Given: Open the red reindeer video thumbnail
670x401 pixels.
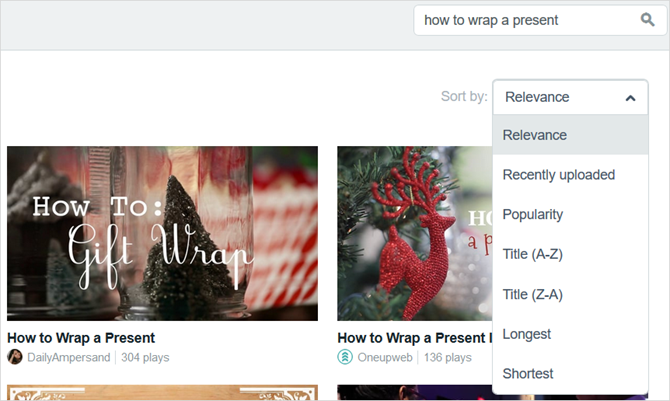Looking at the screenshot, I should [x=414, y=233].
